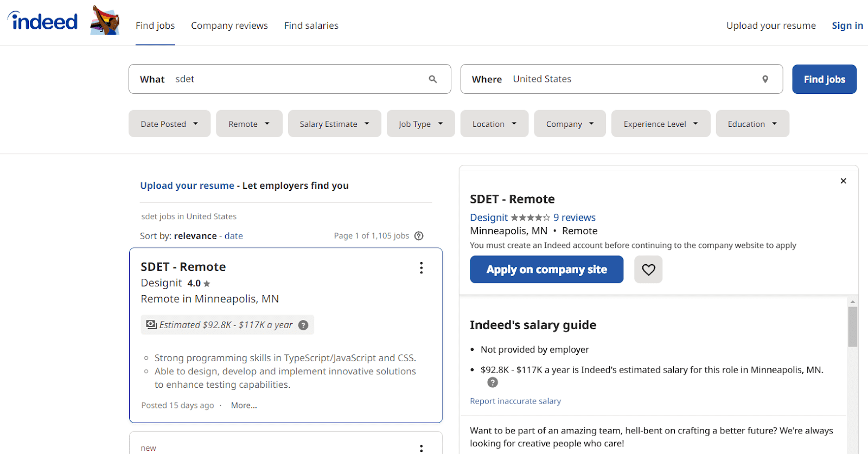
Task: Click help icon beside estimated salary badge
Action: coord(303,325)
